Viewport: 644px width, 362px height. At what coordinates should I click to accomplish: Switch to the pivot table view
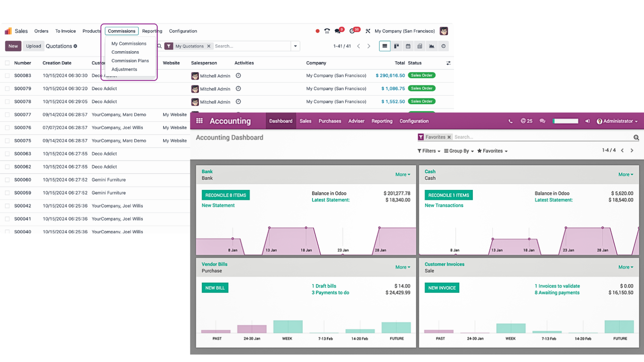(420, 46)
